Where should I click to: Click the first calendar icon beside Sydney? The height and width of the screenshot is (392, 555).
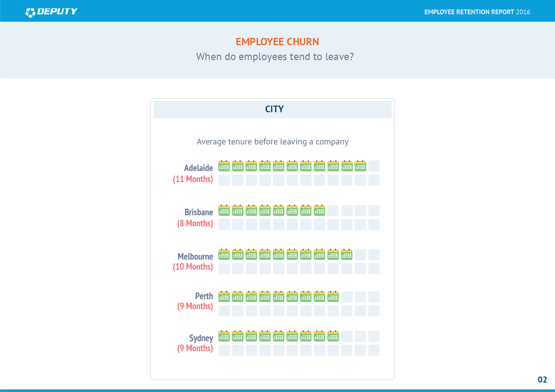224,336
